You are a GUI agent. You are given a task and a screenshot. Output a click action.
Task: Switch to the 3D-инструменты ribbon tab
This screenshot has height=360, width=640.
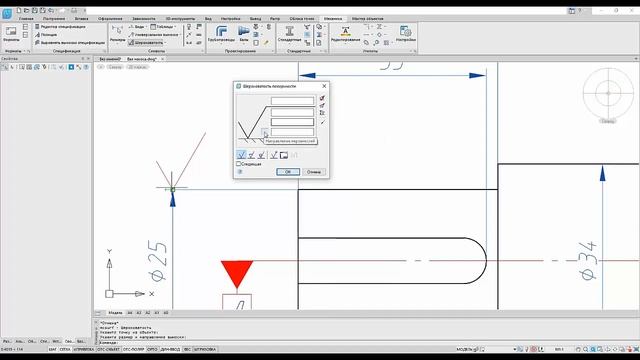(180, 19)
